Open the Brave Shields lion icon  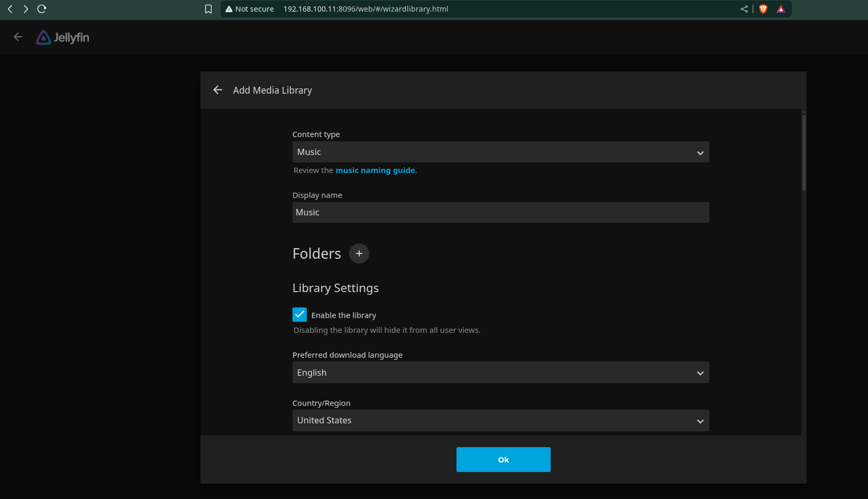click(x=763, y=9)
